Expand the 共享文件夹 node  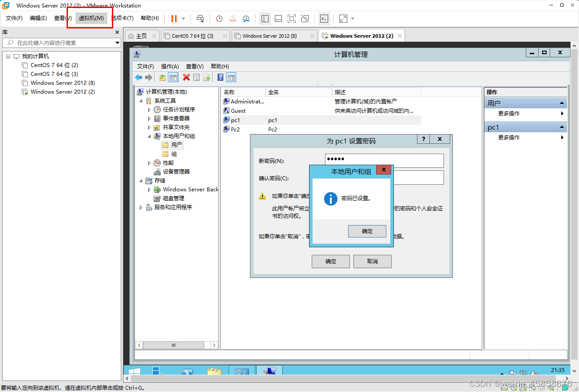click(x=149, y=127)
